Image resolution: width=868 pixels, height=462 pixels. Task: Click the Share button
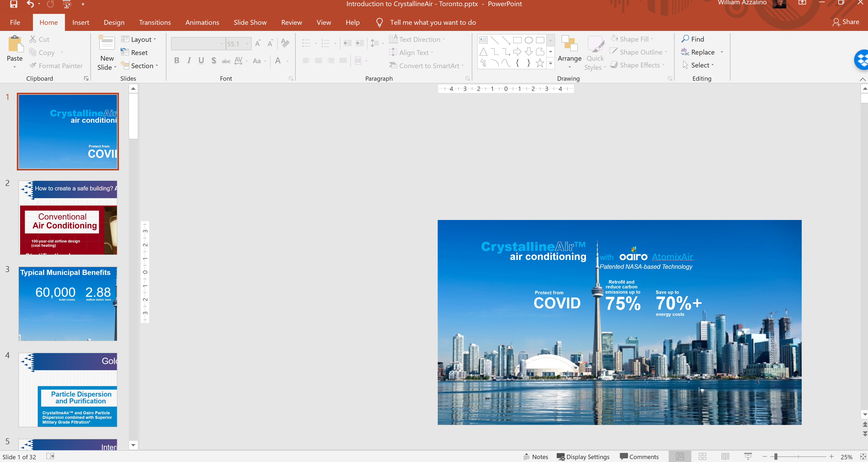coord(846,22)
